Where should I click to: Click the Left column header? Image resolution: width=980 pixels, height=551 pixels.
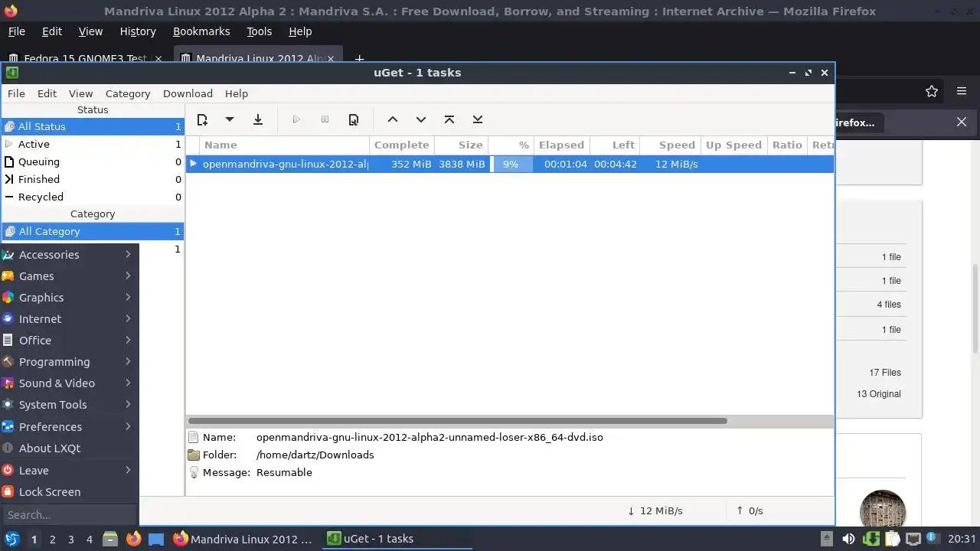pos(614,145)
